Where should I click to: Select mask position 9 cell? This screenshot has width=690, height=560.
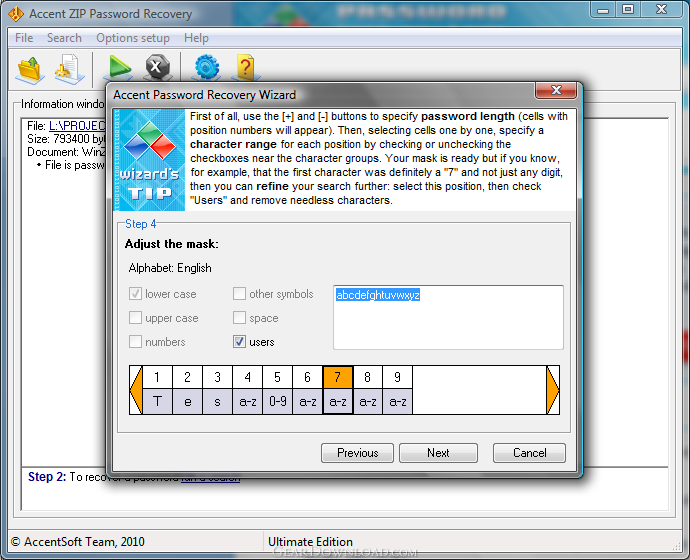click(397, 377)
